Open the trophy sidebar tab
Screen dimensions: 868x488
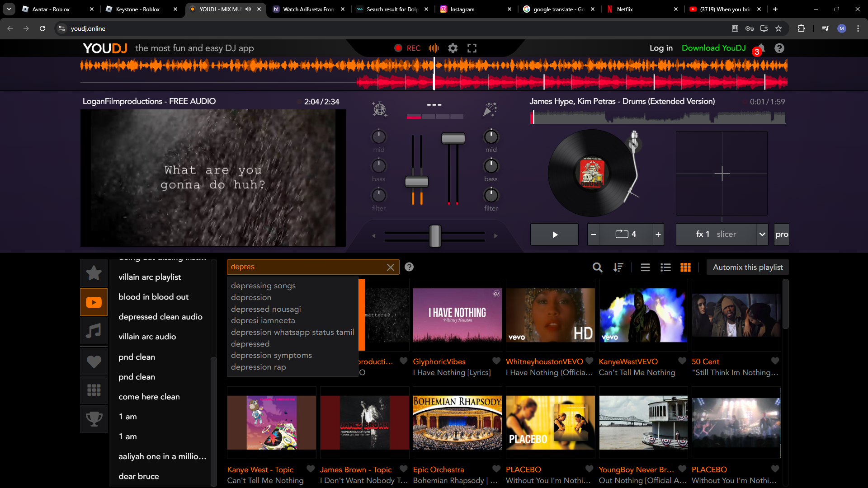(x=94, y=419)
